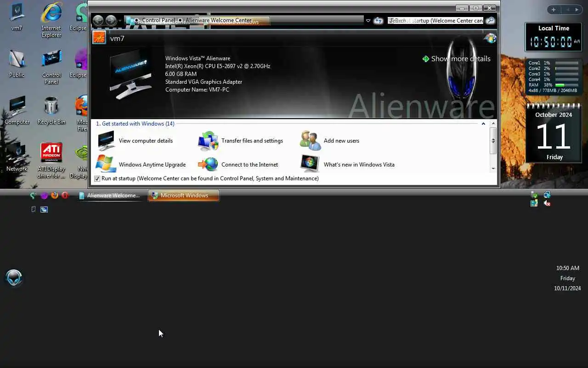Click the Back navigation arrow

pos(98,20)
